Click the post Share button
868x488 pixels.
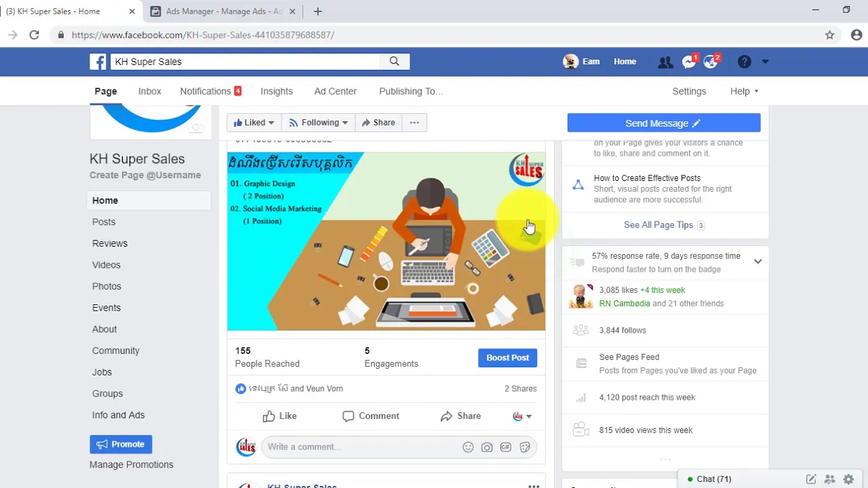(x=460, y=416)
